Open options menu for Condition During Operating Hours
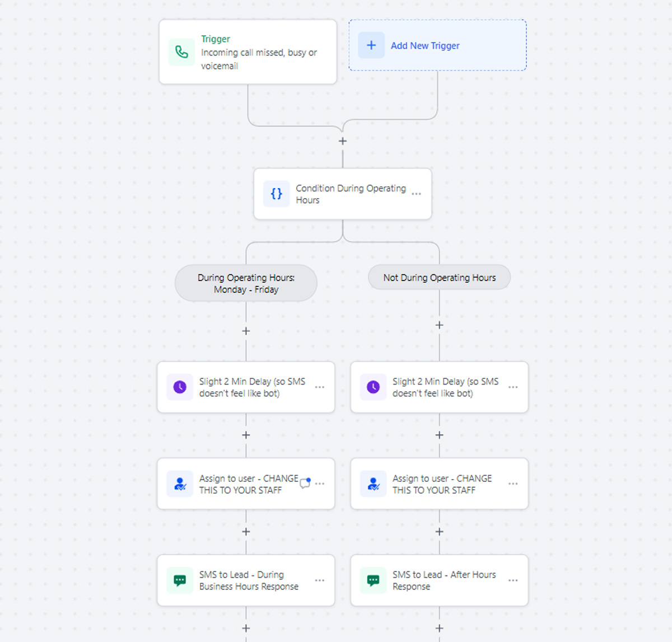 (416, 194)
